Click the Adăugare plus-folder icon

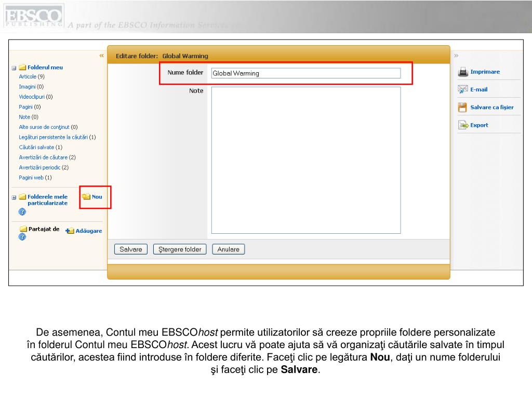pos(70,231)
